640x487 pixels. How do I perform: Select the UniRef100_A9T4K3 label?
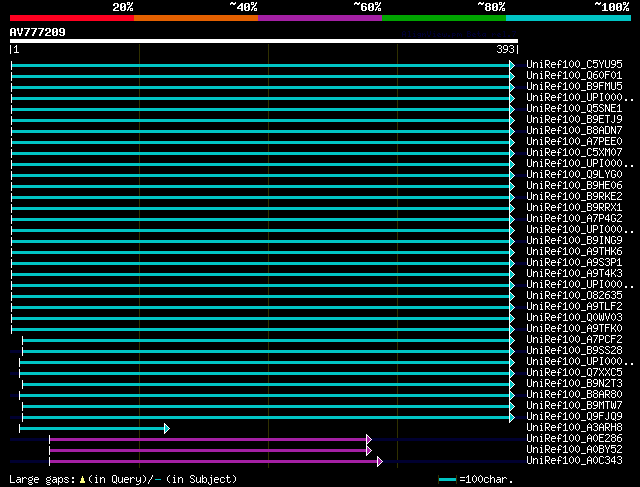(x=574, y=274)
